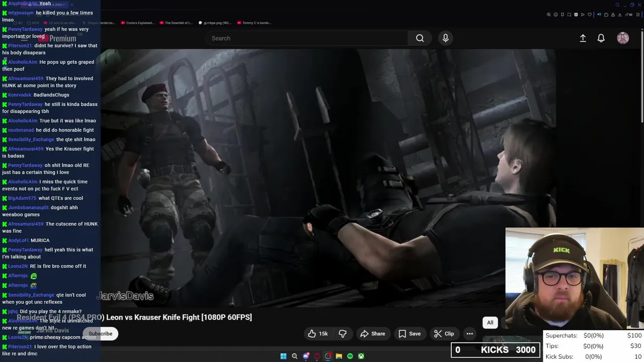
Task: Open the three-dot more actions menu
Action: [469, 334]
